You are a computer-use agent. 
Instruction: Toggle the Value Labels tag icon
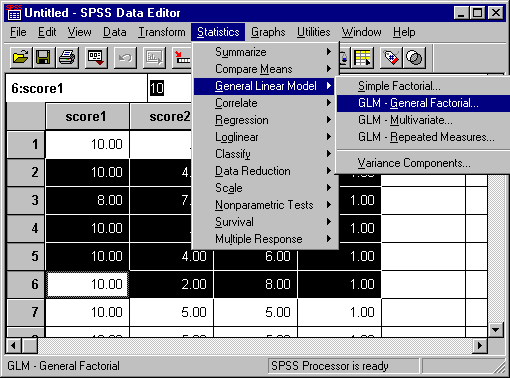click(x=391, y=58)
